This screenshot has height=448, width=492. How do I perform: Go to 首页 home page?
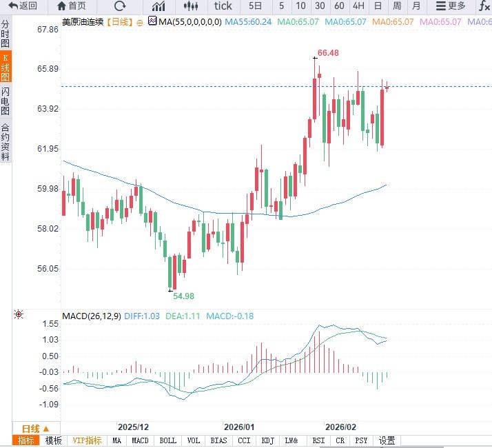71,6
